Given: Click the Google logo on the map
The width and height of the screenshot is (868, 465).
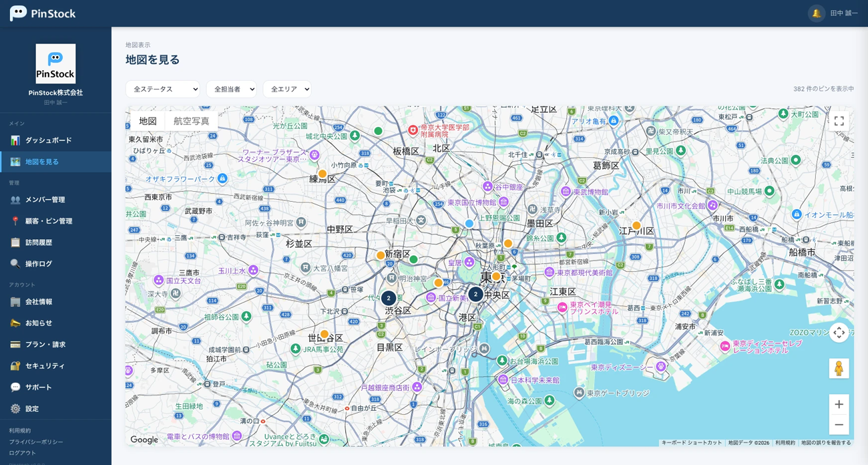Looking at the screenshot, I should (144, 440).
